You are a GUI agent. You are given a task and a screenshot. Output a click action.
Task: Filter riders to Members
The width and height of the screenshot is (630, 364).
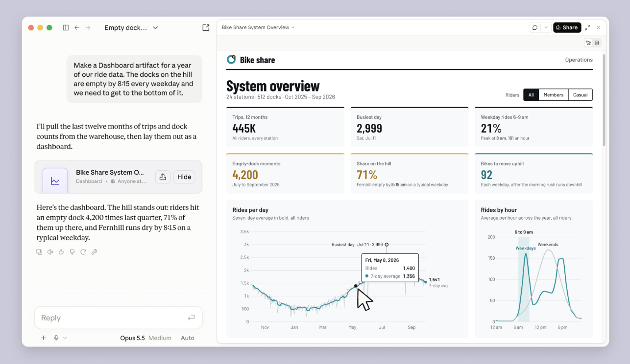coord(554,95)
